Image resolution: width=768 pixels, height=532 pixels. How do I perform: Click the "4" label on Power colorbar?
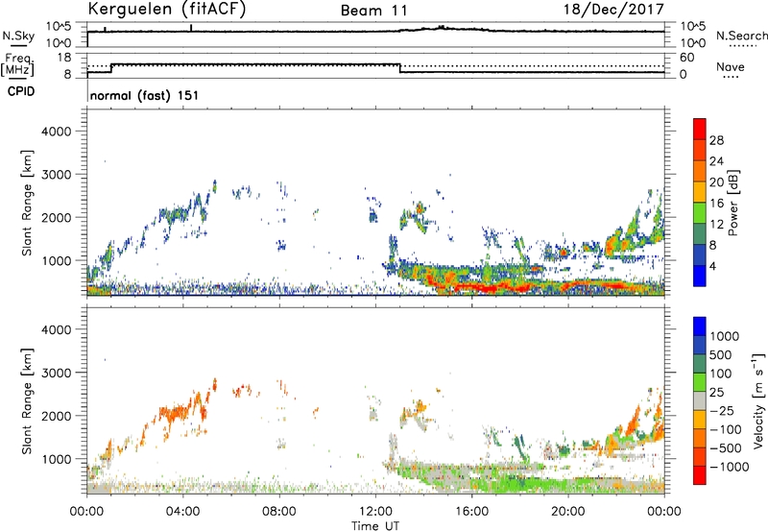click(712, 266)
